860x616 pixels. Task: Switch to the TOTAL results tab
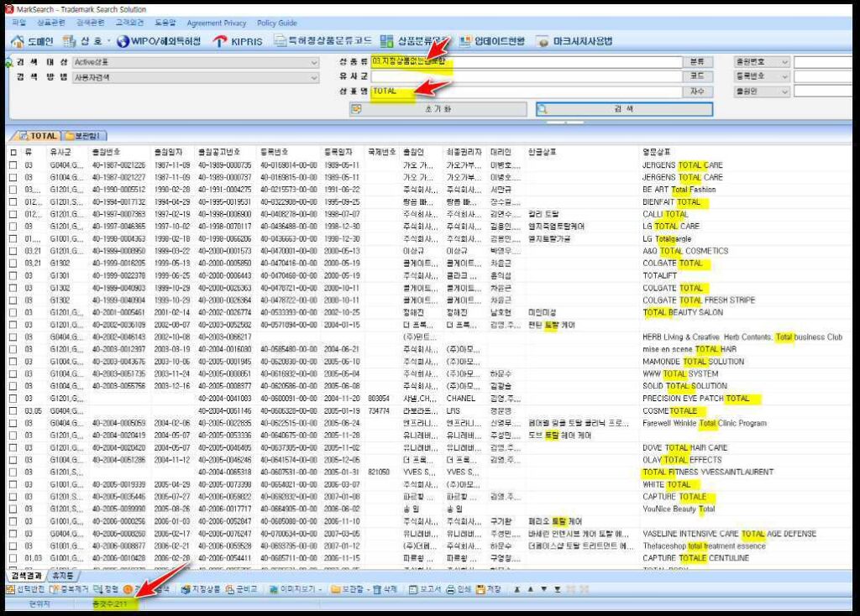coord(39,135)
